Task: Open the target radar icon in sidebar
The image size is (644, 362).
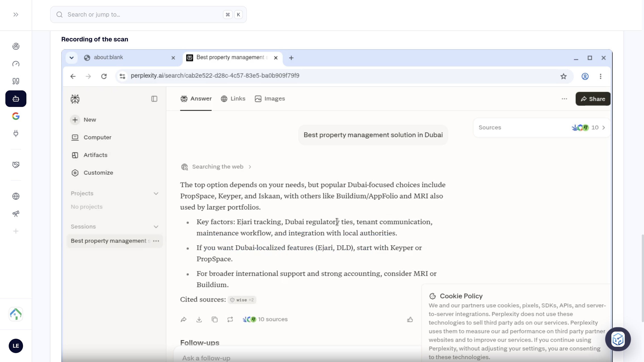Action: [x=16, y=46]
